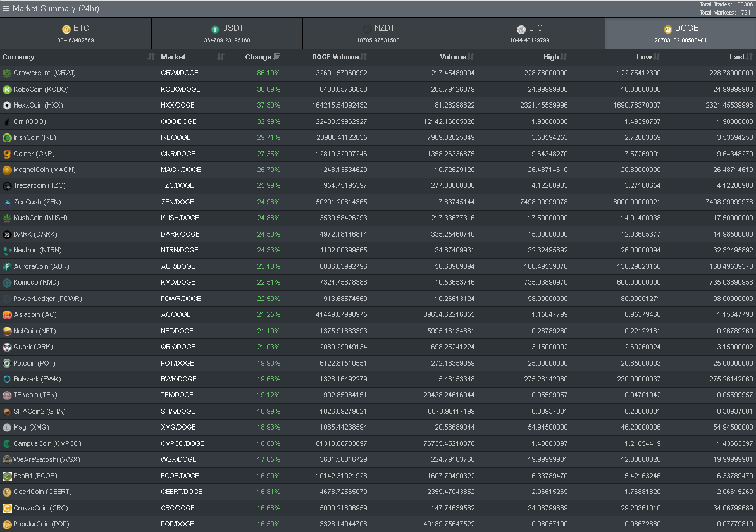Sort table by Last column arrows
Screen dimensions: 756x532
(749, 57)
